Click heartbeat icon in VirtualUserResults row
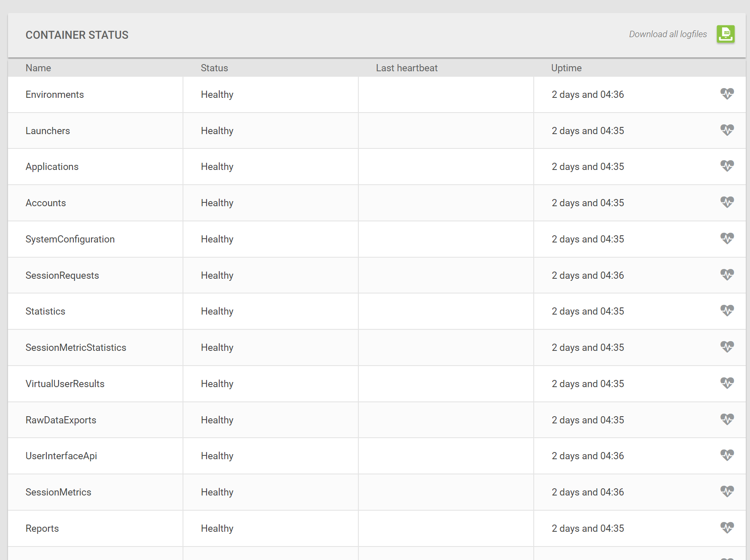 click(x=727, y=383)
